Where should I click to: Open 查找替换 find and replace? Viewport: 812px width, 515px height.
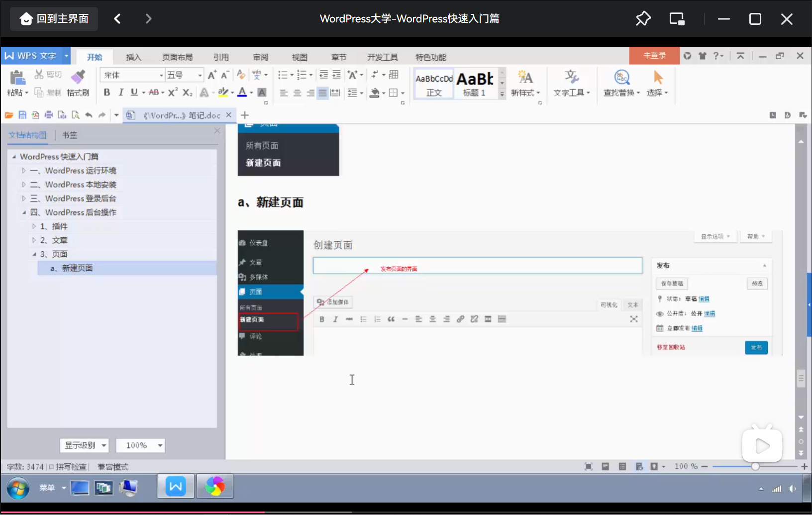coord(621,84)
